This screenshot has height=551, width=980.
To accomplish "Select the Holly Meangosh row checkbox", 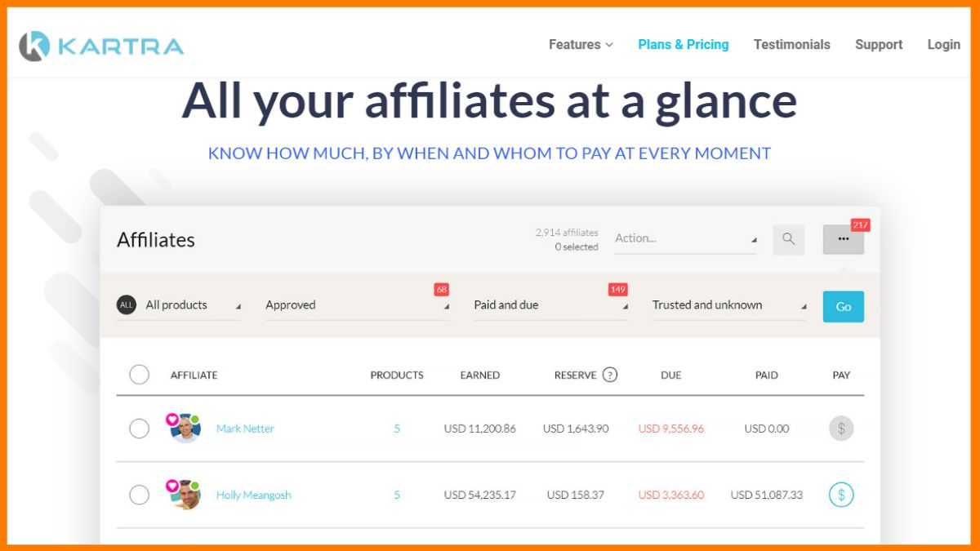I will pos(140,495).
